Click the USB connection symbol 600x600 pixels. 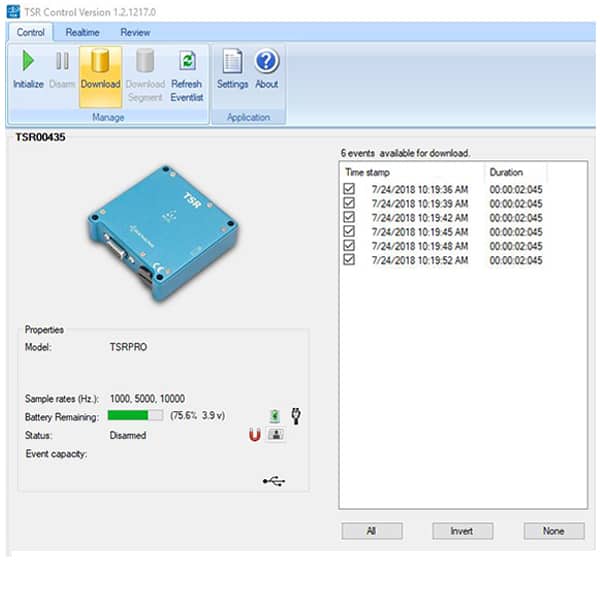click(x=274, y=481)
